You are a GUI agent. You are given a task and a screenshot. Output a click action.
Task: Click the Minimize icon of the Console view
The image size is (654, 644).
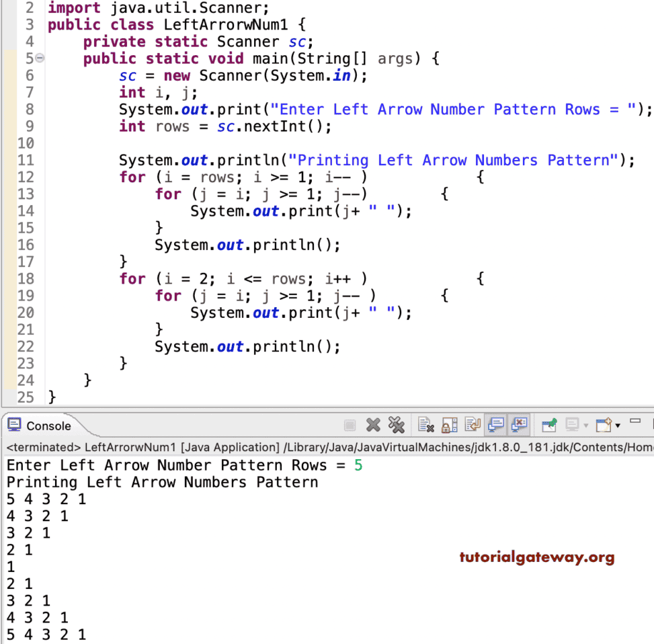(637, 422)
